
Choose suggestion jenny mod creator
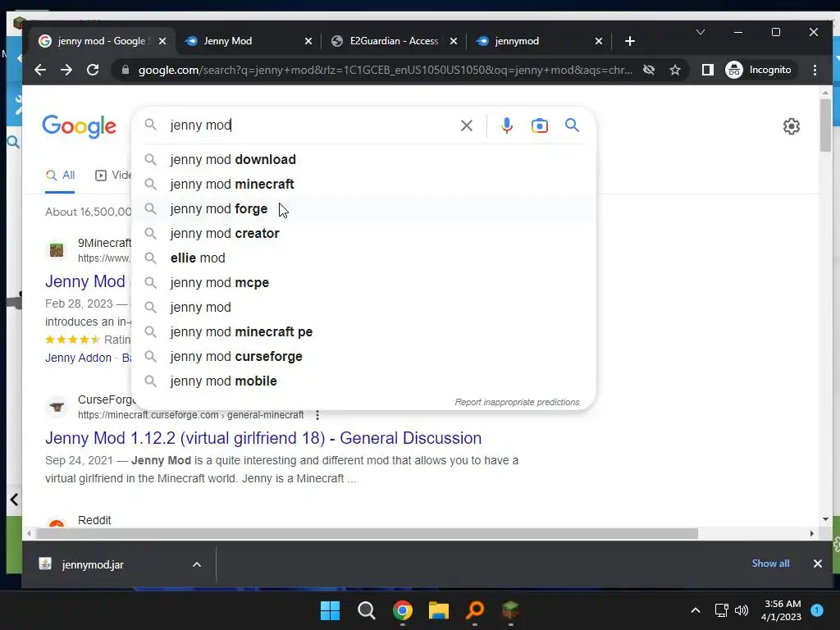click(363, 234)
